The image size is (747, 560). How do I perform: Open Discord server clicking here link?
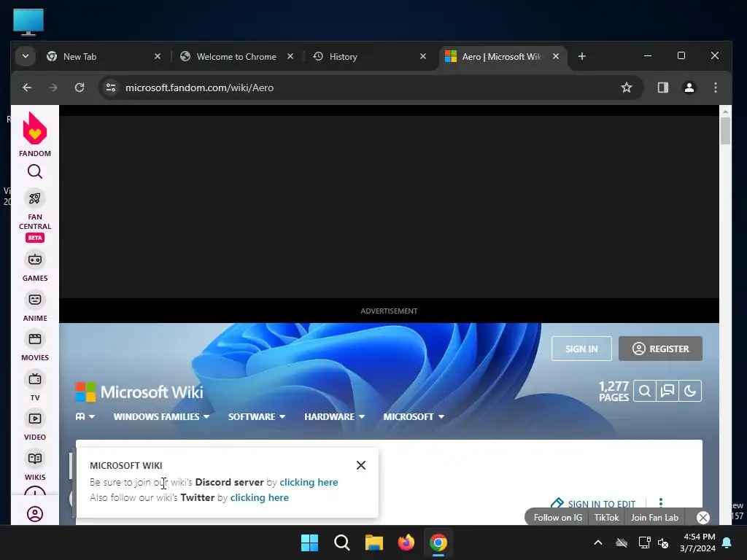(x=309, y=483)
